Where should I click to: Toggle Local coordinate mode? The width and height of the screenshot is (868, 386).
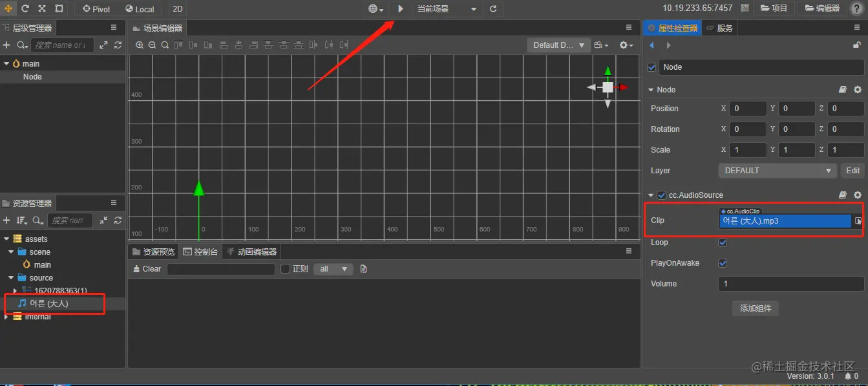click(x=140, y=9)
